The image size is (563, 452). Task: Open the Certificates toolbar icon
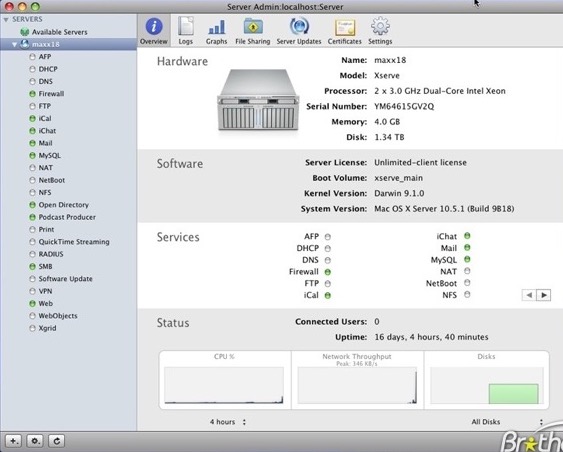coord(345,31)
